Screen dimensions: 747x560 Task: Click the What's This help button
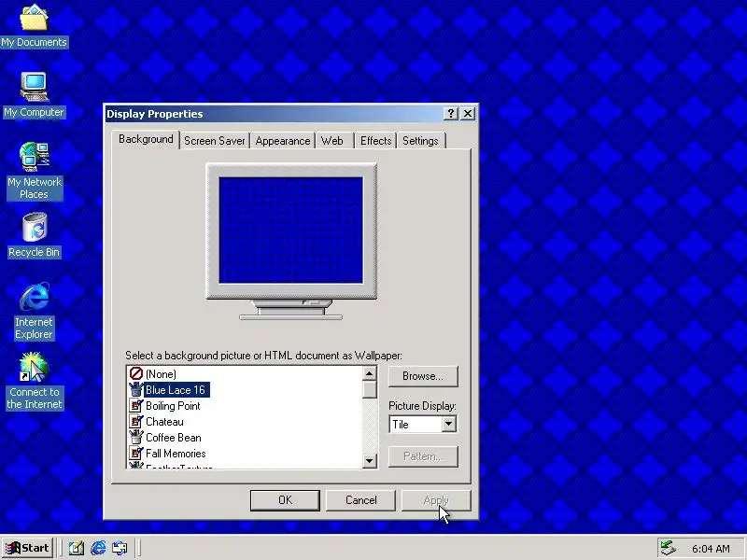(x=450, y=113)
